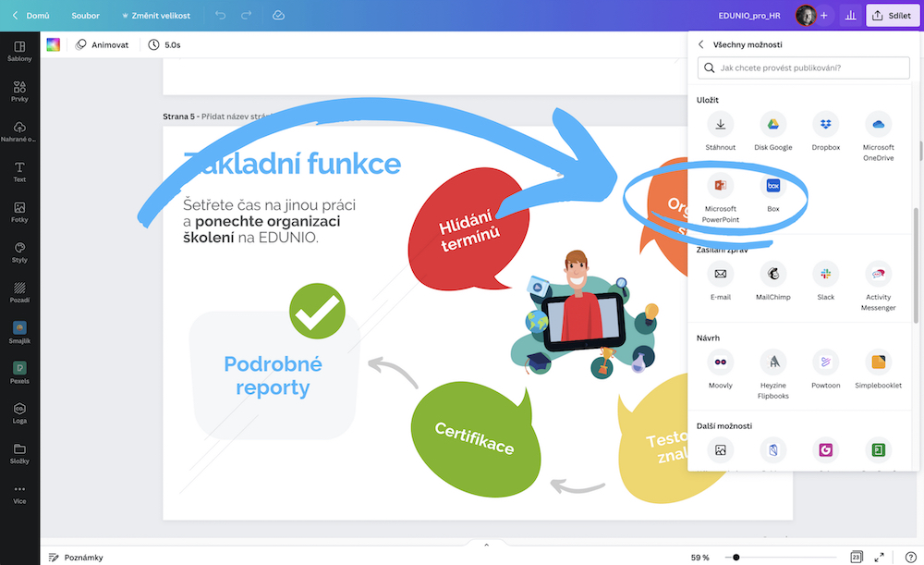Click the Stáhnout download icon
The width and height of the screenshot is (924, 565).
720,124
